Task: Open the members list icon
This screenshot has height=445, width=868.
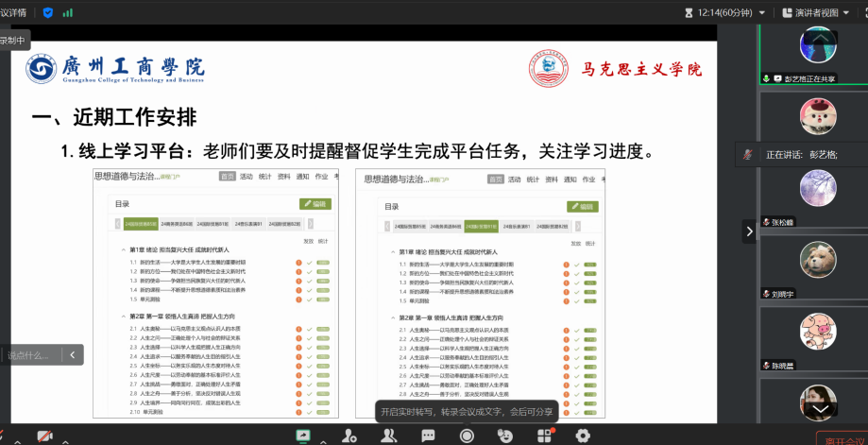Action: click(x=388, y=436)
